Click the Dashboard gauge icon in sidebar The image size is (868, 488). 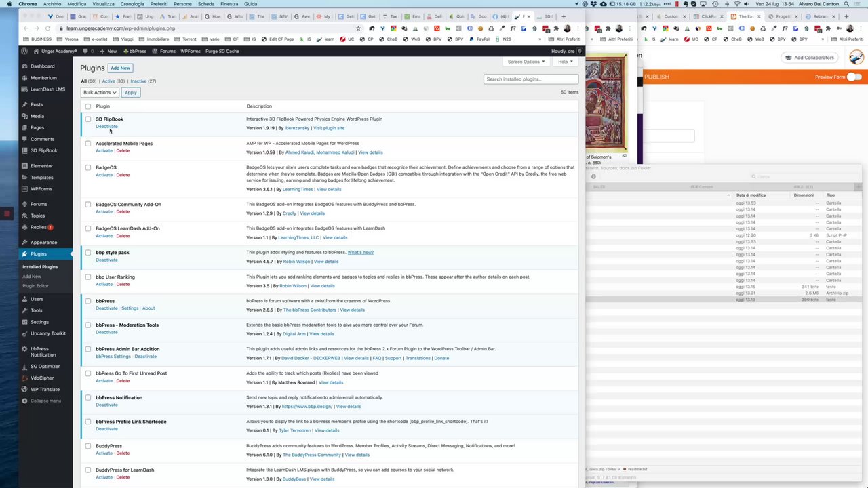24,66
